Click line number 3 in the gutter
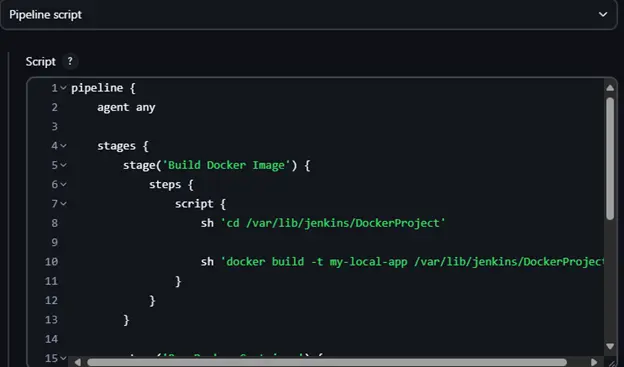624x367 pixels. [55, 127]
